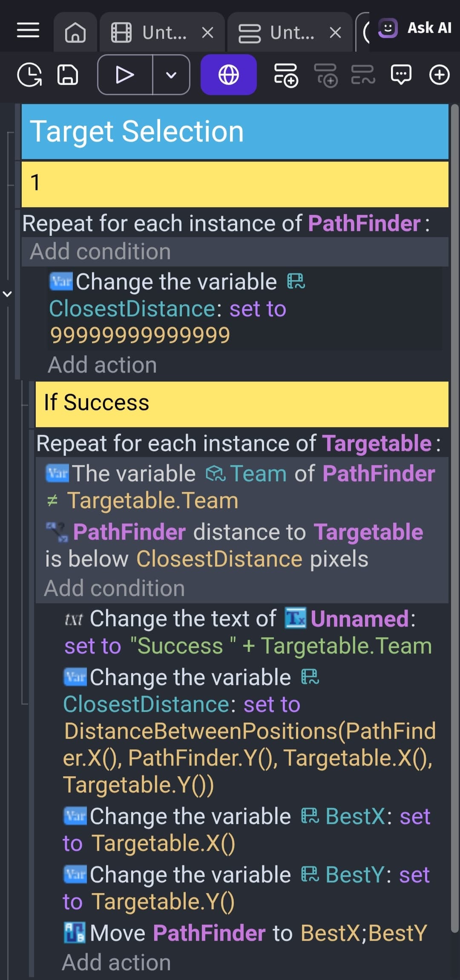Image resolution: width=460 pixels, height=980 pixels.
Task: Save the project with floppy icon
Action: (67, 75)
